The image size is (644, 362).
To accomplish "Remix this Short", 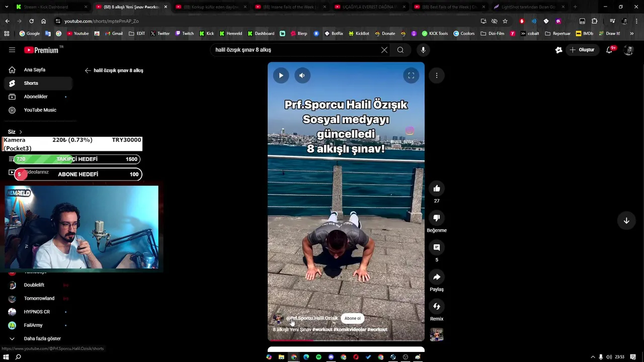I will coord(437,306).
